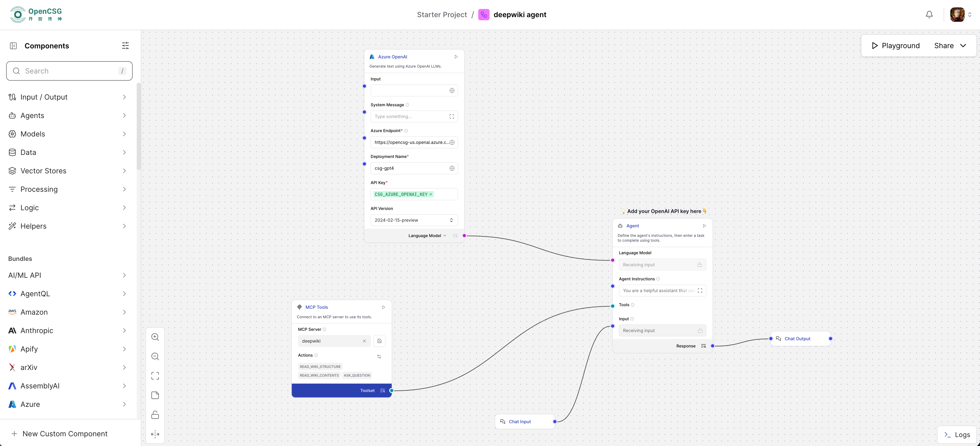Click the add note icon
Screen dimensions: 980x446
point(155,395)
